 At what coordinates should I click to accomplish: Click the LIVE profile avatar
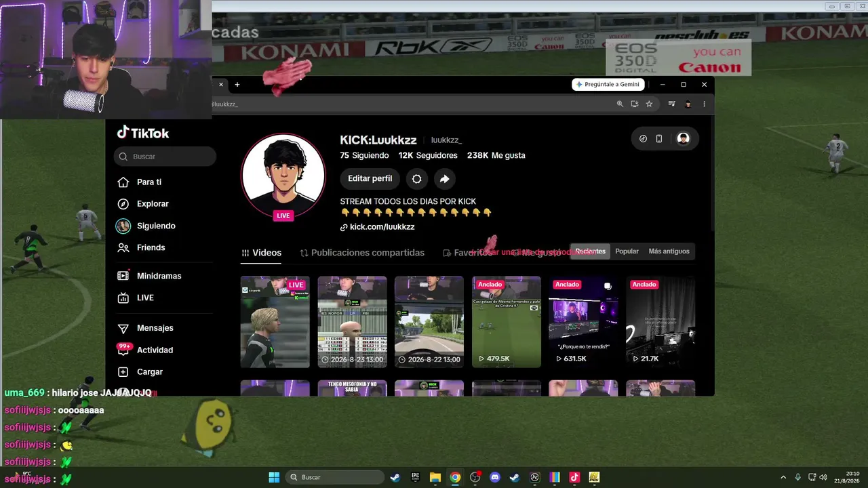(283, 176)
